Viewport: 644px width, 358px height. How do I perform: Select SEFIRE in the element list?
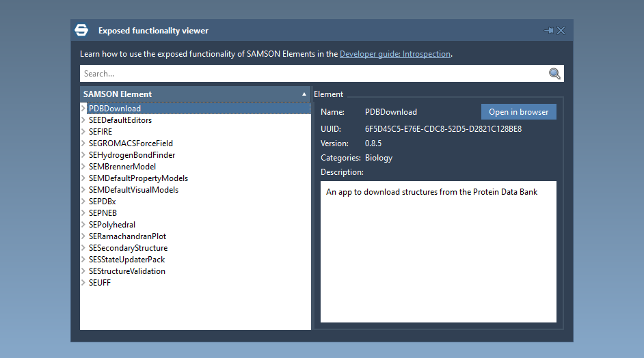[100, 132]
